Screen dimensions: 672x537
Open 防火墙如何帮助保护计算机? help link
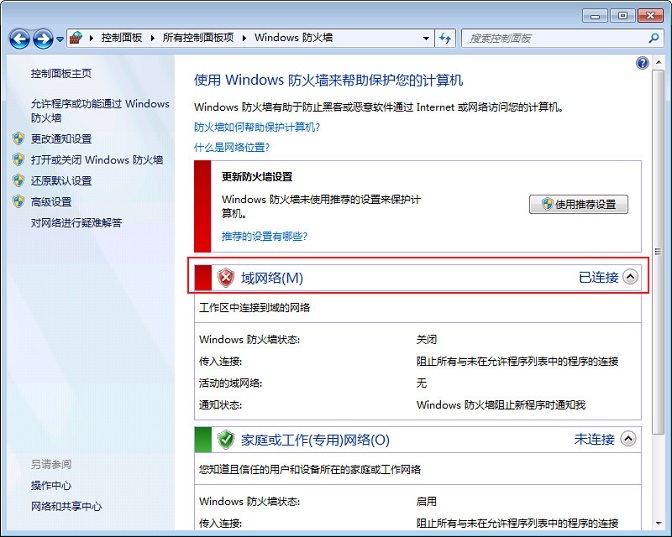[257, 127]
